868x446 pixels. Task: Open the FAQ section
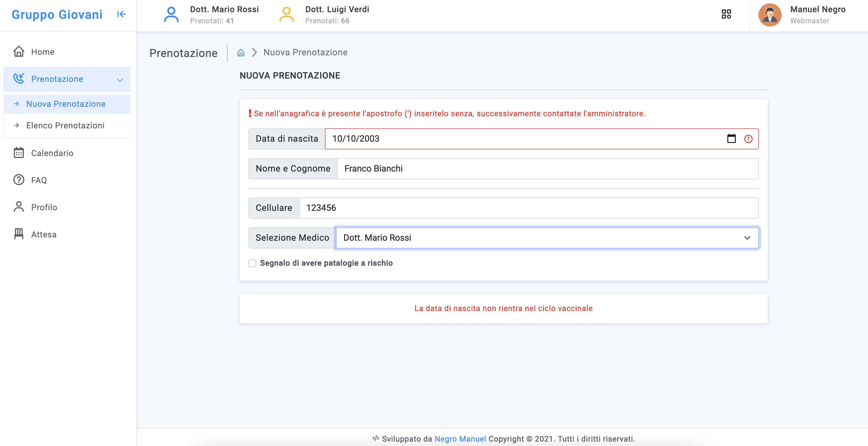click(x=39, y=180)
